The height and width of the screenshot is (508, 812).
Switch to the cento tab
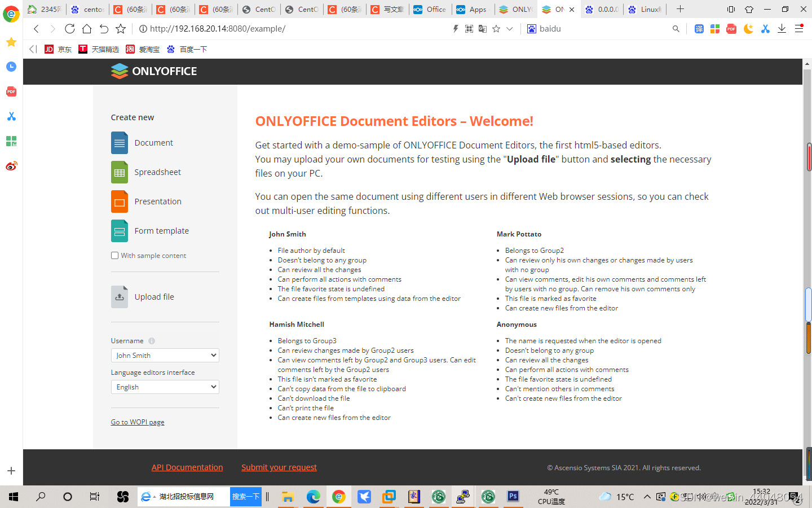87,9
